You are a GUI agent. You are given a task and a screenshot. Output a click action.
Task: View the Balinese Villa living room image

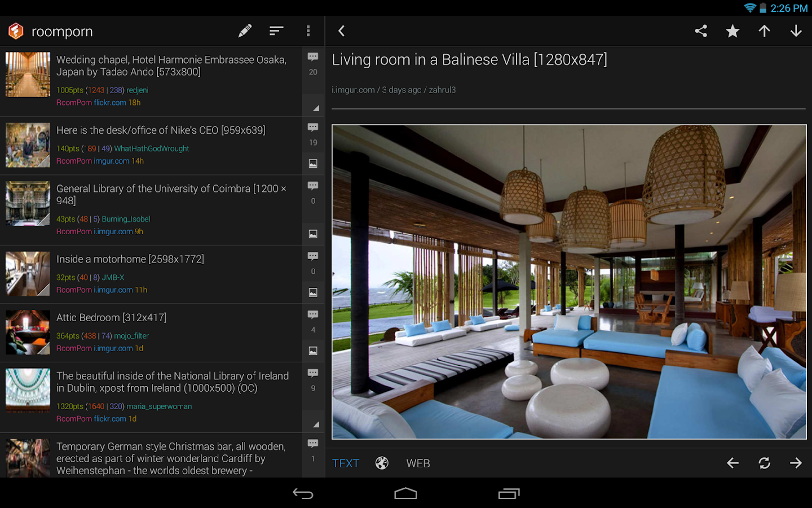pos(569,282)
